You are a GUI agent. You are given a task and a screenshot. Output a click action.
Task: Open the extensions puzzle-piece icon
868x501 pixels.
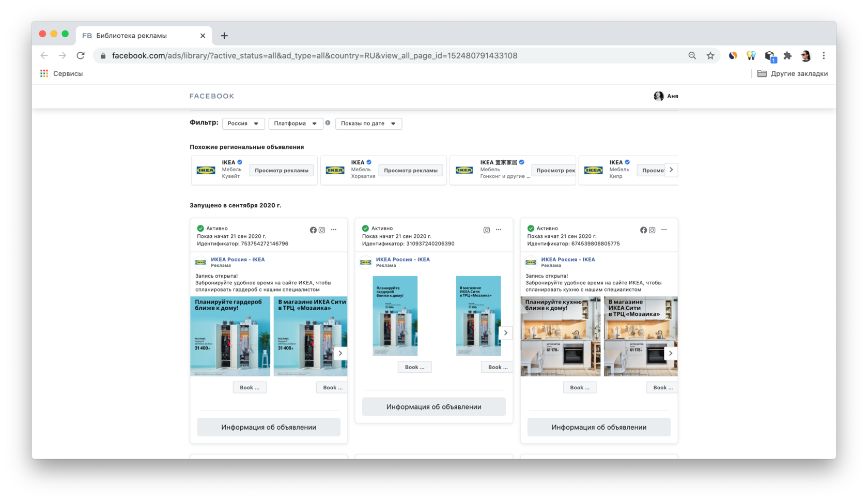[x=787, y=56]
